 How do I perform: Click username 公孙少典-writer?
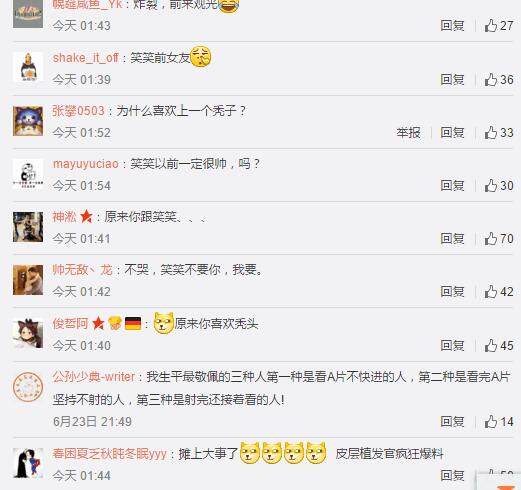pos(94,377)
